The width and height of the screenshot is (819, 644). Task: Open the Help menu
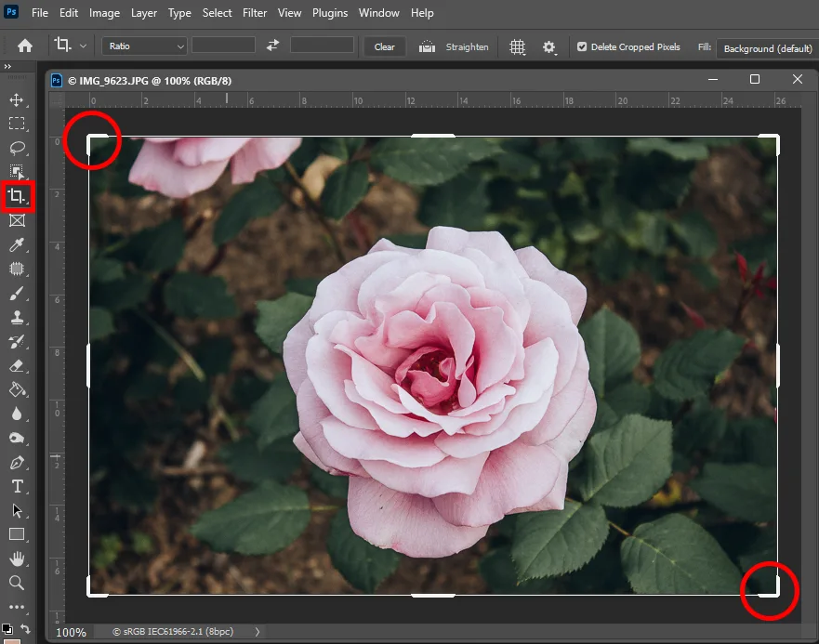(x=422, y=13)
